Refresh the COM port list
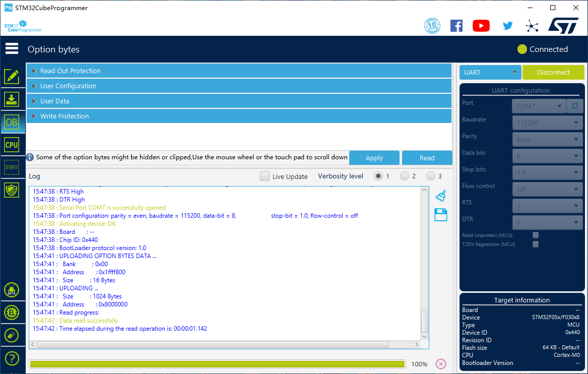The width and height of the screenshot is (588, 374). [574, 106]
